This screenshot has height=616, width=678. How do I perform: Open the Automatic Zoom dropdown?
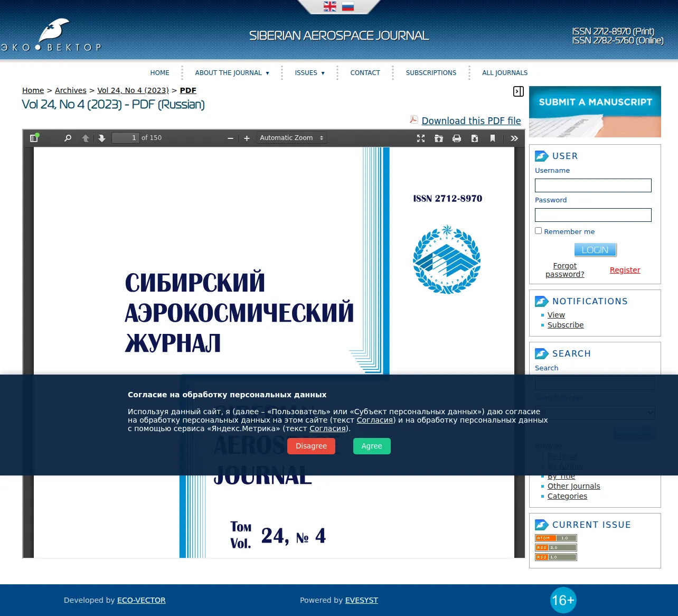291,138
